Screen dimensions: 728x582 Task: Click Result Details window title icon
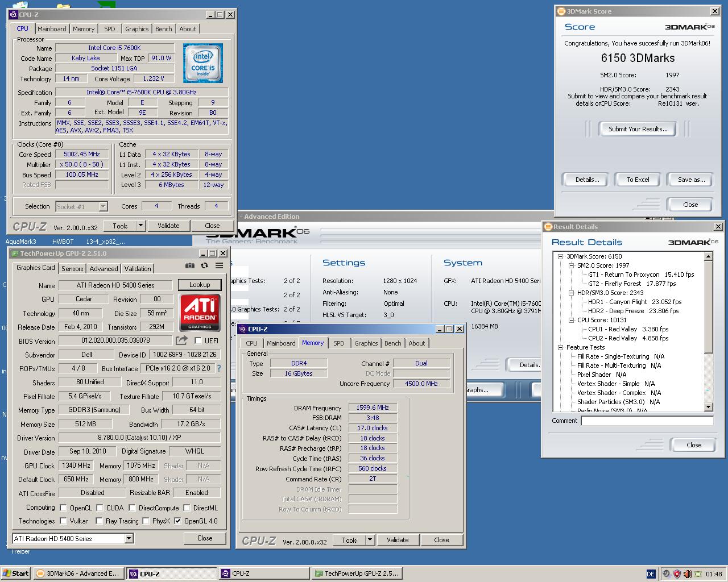click(x=548, y=227)
